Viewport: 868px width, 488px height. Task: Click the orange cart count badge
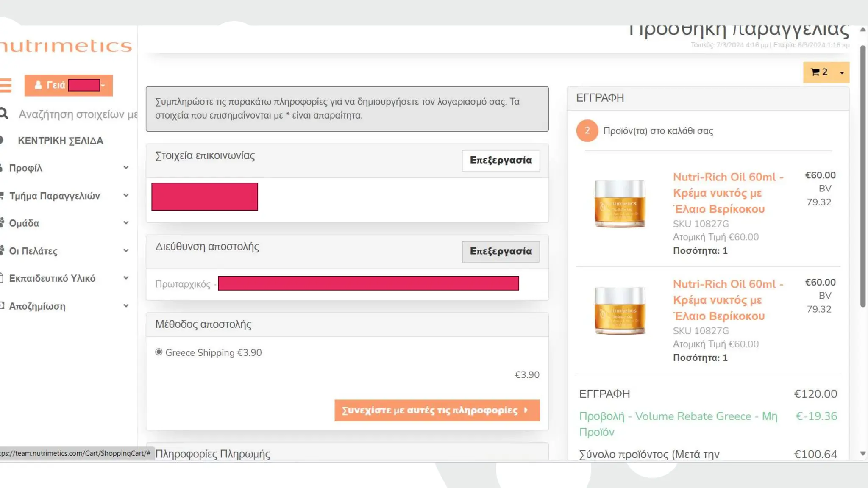tap(587, 130)
